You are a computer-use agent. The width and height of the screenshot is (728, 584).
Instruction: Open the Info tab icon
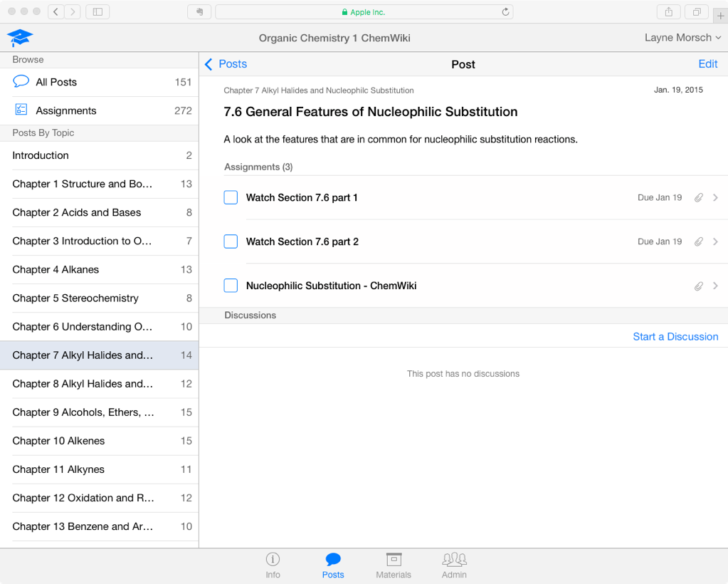(273, 560)
